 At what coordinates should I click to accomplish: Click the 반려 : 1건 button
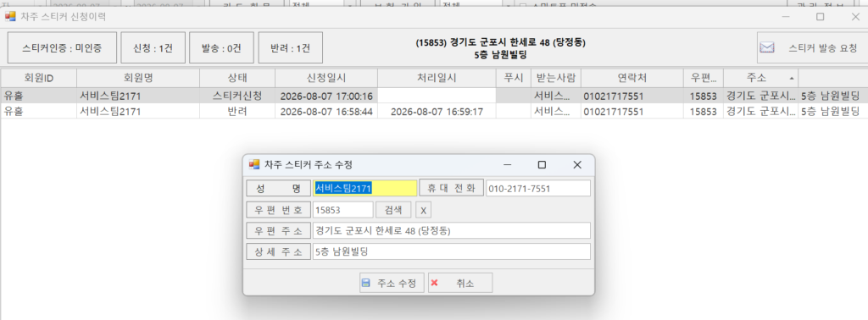291,47
